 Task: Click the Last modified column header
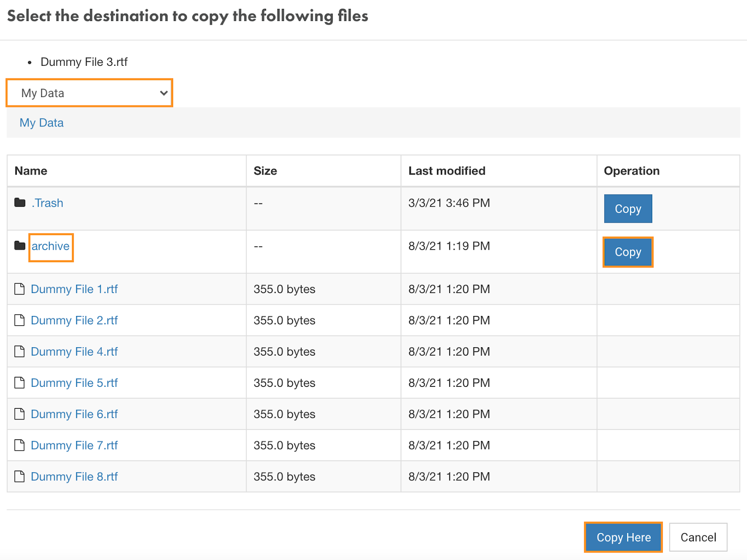click(x=447, y=171)
